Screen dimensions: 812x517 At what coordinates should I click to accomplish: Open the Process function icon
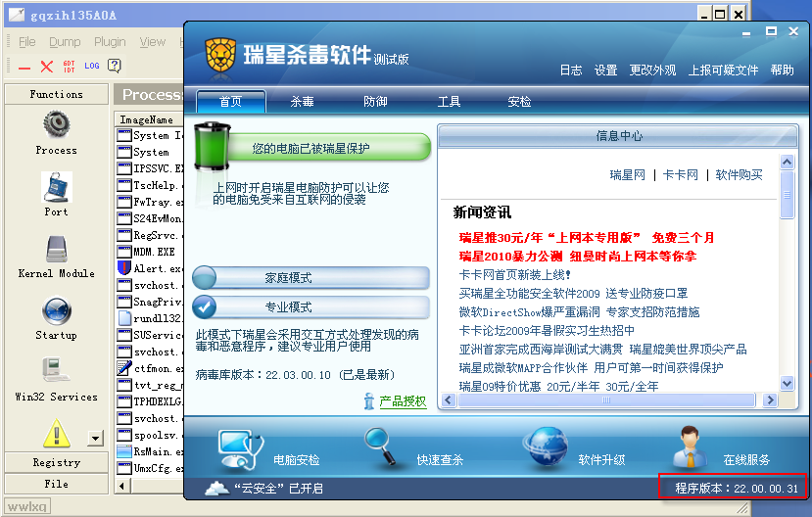pos(57,124)
